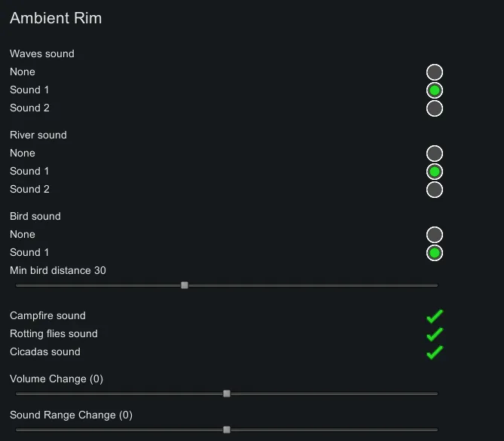
Task: Choose Sound 2 for River sound
Action: (x=435, y=190)
